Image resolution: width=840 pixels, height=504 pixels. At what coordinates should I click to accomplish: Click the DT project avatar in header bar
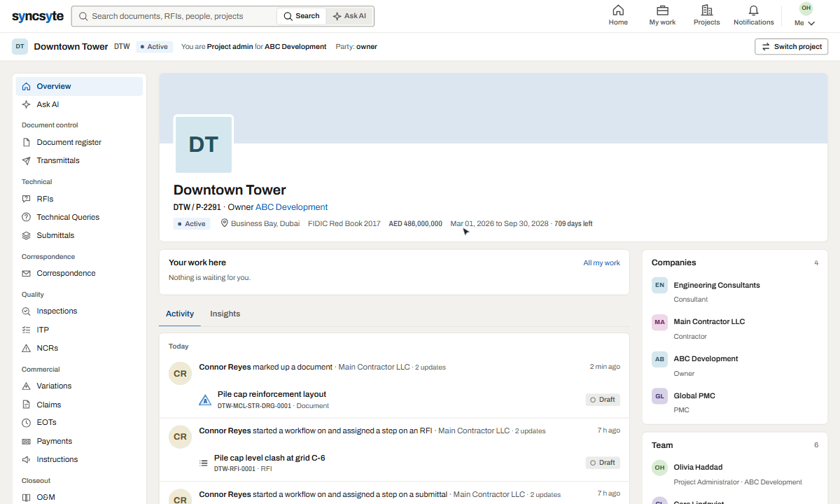click(20, 46)
